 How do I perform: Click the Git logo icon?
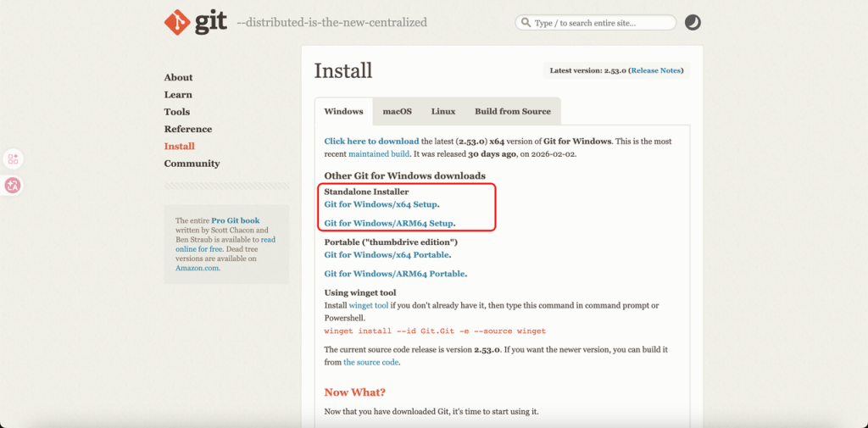(x=178, y=22)
